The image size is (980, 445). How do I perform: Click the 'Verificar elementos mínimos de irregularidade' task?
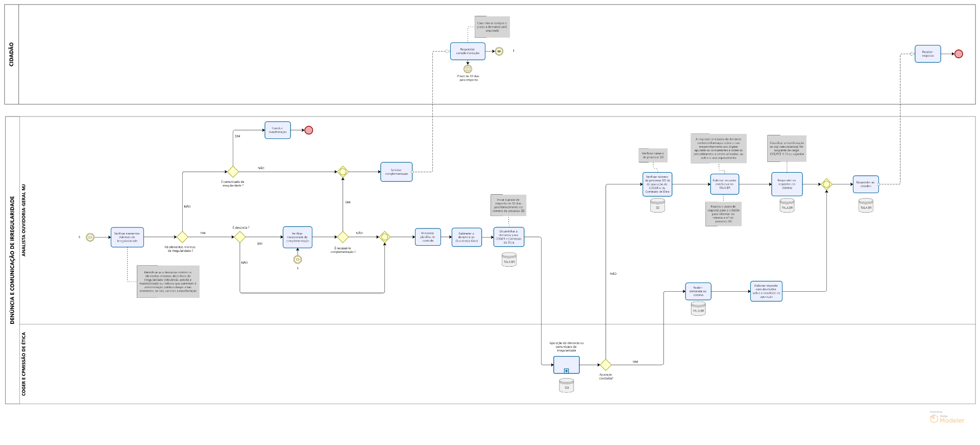(127, 237)
